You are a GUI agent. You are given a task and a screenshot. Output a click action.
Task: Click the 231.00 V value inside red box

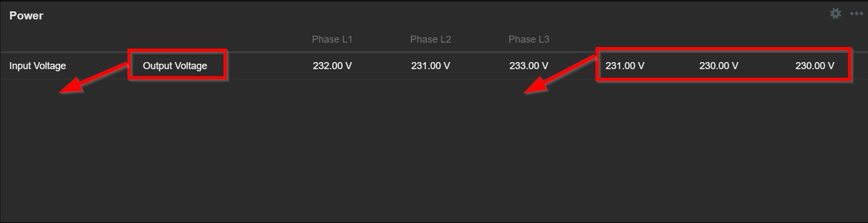[625, 66]
